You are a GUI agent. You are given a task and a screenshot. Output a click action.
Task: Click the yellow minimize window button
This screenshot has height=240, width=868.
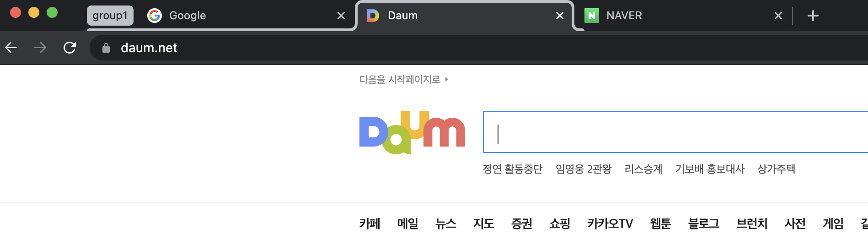34,12
